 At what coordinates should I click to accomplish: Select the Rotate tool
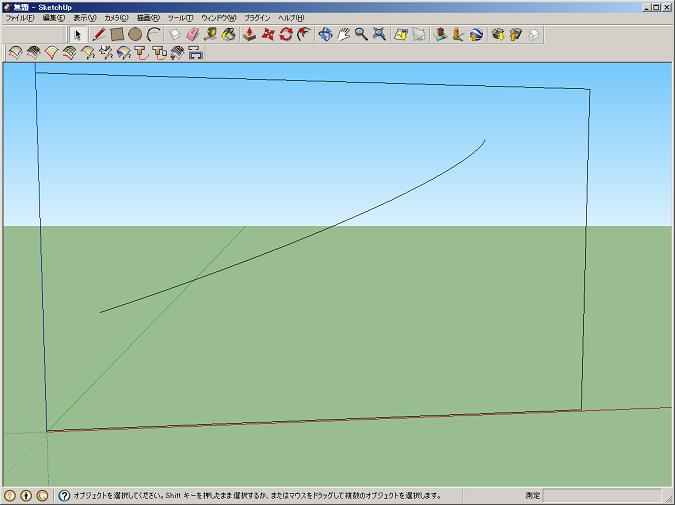286,34
